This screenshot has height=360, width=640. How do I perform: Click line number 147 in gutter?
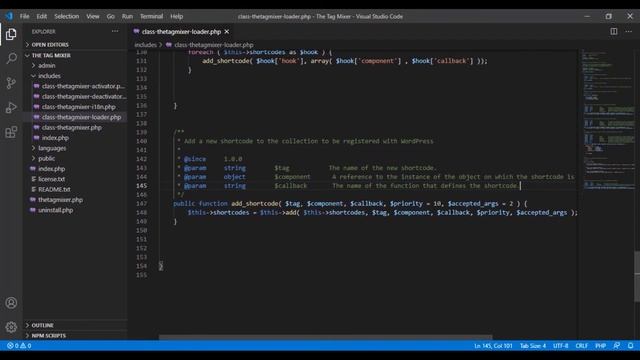click(142, 204)
